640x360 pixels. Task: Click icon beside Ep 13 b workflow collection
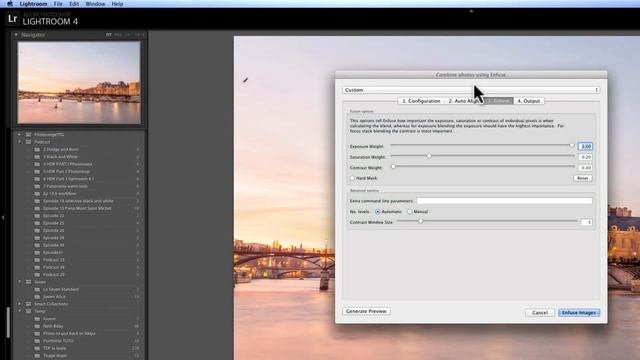click(x=37, y=193)
